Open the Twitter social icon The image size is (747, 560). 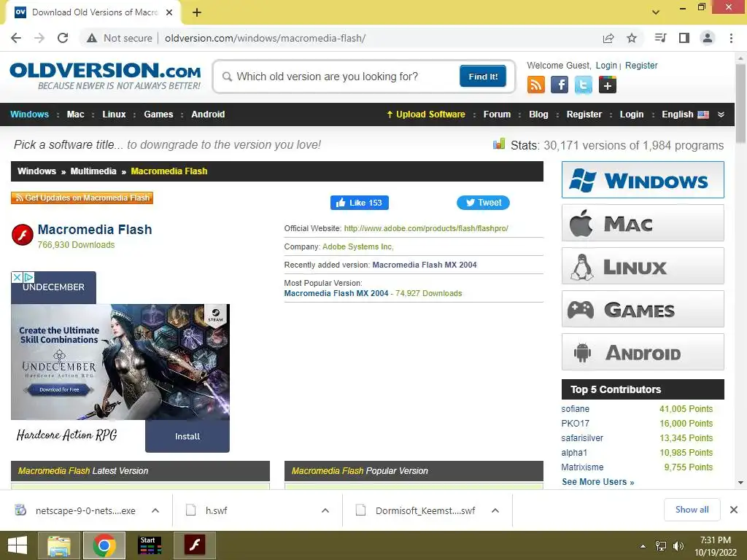(583, 85)
